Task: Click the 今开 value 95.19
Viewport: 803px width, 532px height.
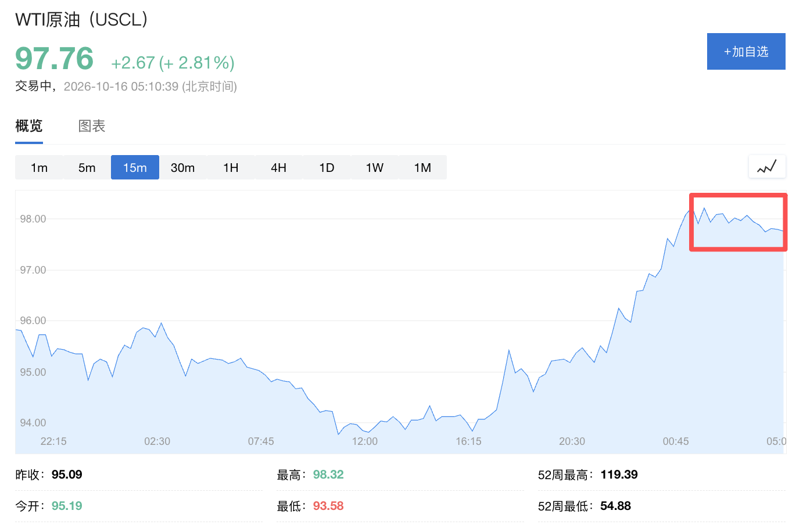Action: click(x=67, y=506)
